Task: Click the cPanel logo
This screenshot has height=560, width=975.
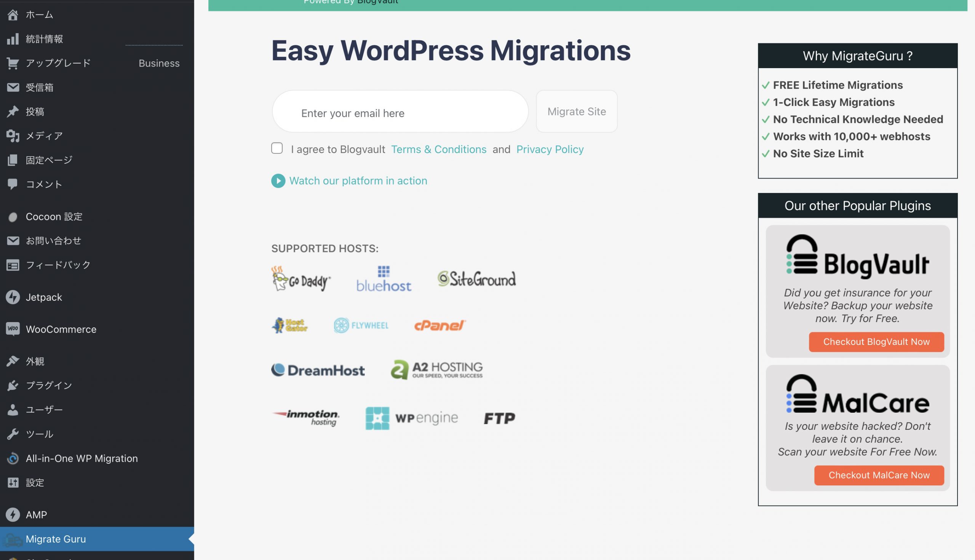Action: click(440, 325)
